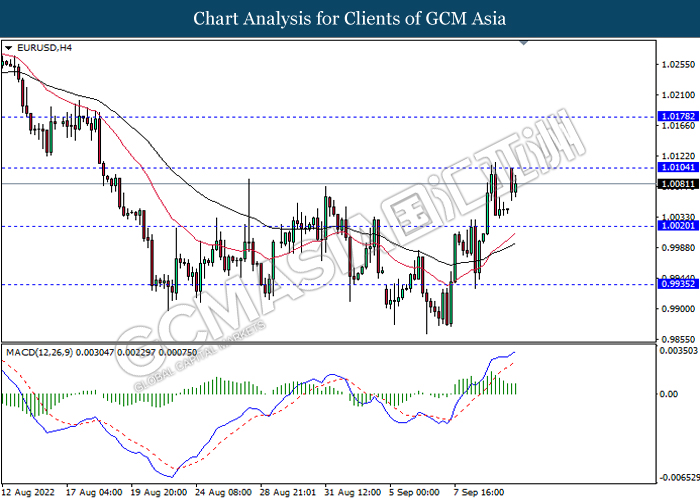Click the EURUSD,H4 chart symbol label

(x=44, y=47)
